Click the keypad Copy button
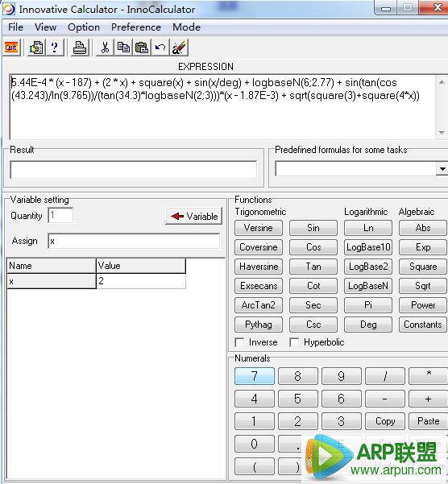This screenshot has width=448, height=484. (384, 421)
